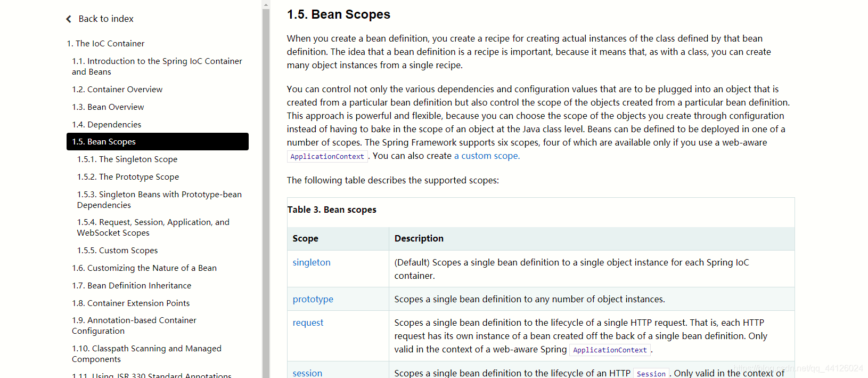Follow the 'a custom scope' link

pyautogui.click(x=487, y=156)
